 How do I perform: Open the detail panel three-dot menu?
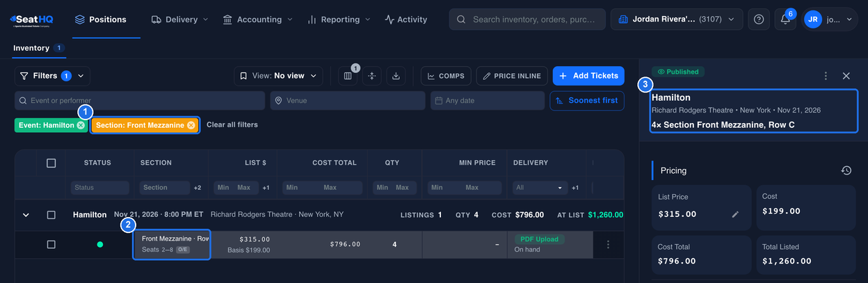point(826,76)
